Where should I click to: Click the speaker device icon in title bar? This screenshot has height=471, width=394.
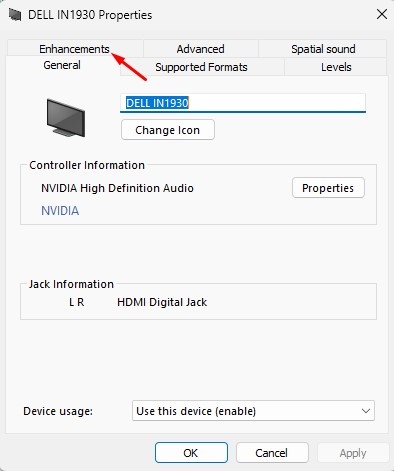[15, 15]
